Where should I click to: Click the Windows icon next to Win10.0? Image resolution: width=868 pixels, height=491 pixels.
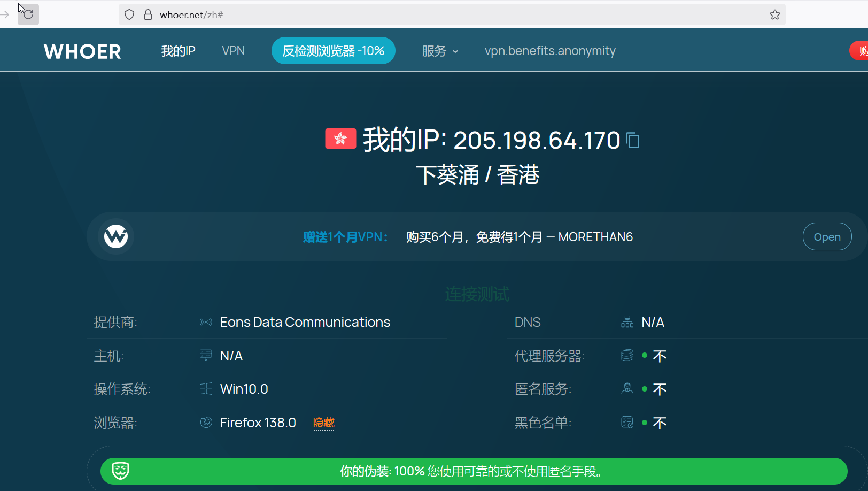coord(206,389)
